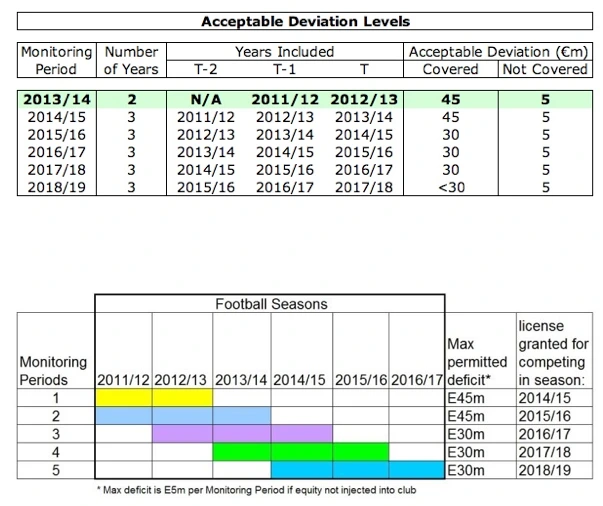Click the "Monitoring Periods" header in bottom table

53,371
